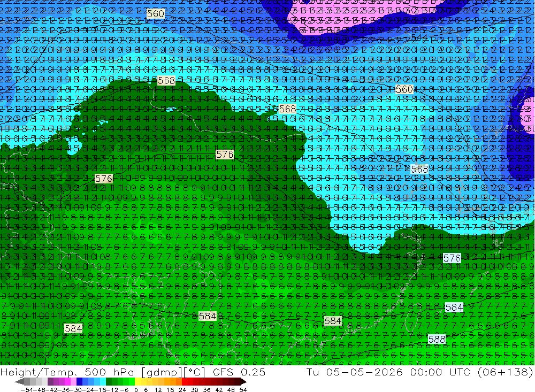Pick the dark blue swatch near -30

click(x=79, y=381)
